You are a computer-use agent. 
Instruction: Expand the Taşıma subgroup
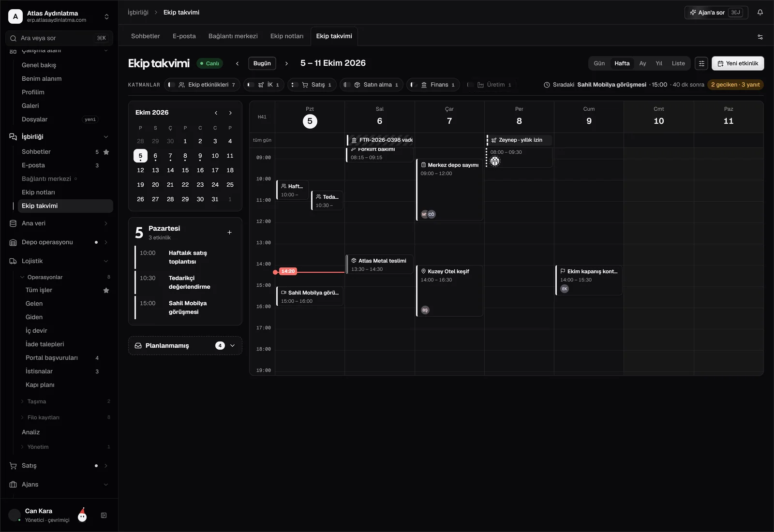pos(65,401)
